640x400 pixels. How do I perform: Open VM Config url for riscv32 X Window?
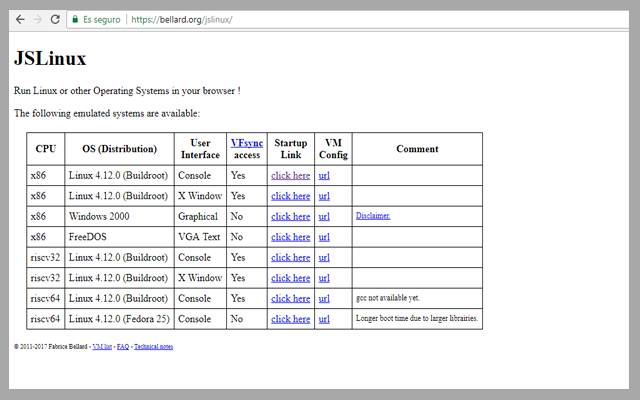tap(324, 278)
